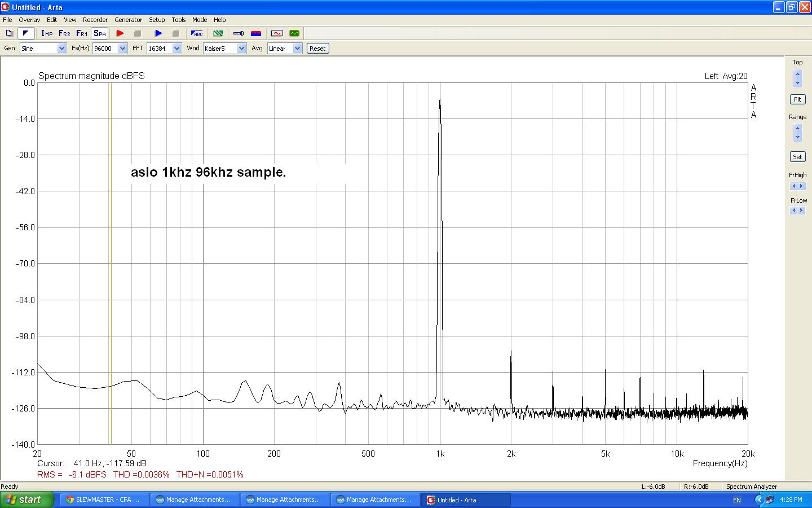The height and width of the screenshot is (508, 812).
Task: Stop the generator with the second gray stop button
Action: coord(175,33)
